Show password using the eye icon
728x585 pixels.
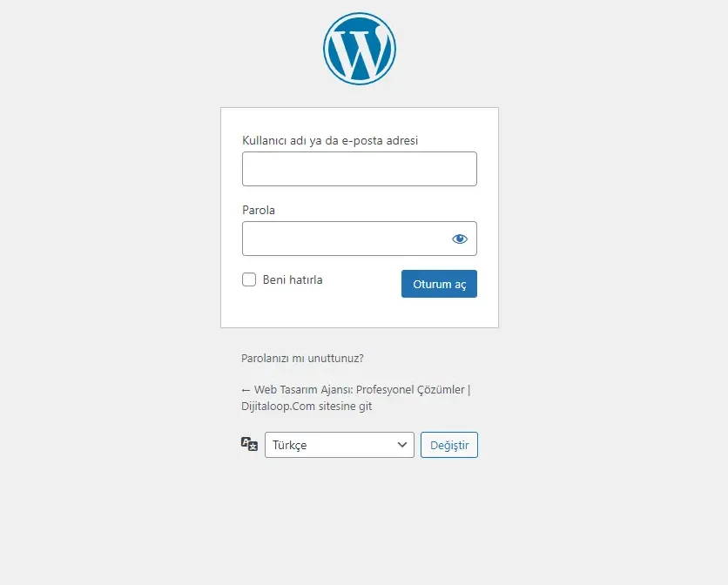460,239
